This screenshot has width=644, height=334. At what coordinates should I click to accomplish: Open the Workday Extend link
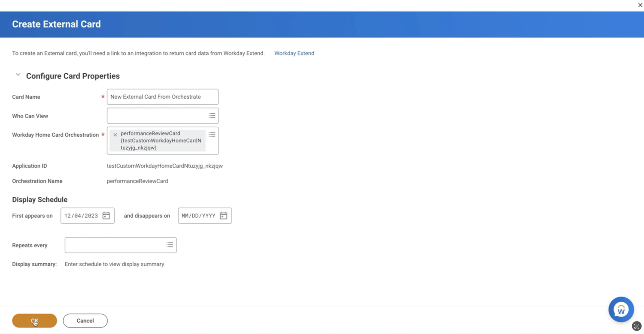294,53
